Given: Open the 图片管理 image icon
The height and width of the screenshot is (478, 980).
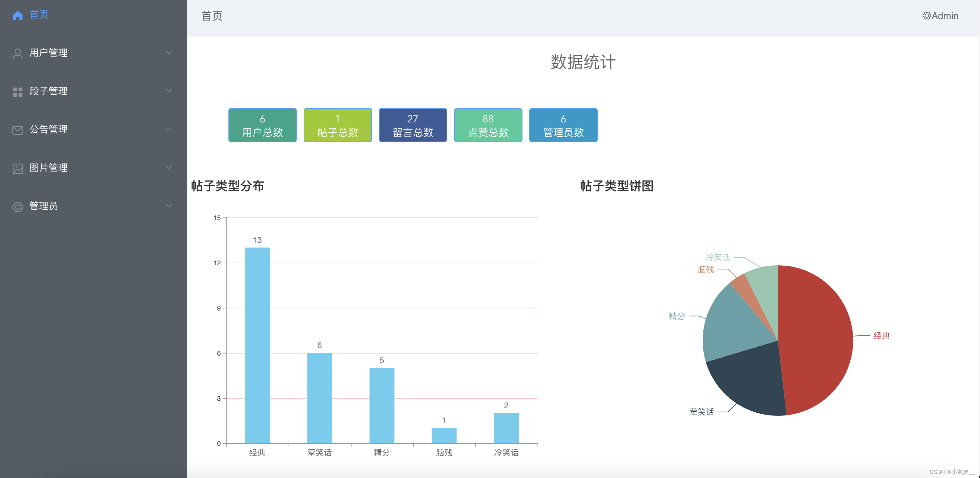Looking at the screenshot, I should (x=17, y=168).
